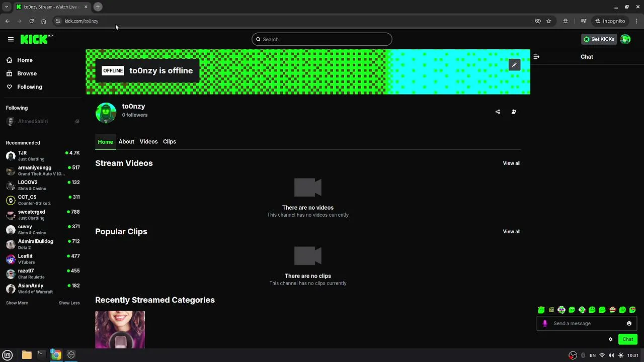Screen dimensions: 644x362
Task: Reload the page
Action: tap(31, 21)
